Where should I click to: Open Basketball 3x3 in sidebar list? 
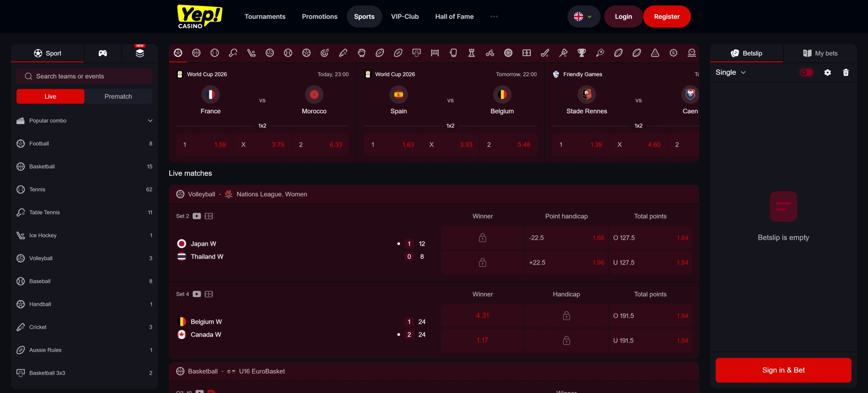84,373
